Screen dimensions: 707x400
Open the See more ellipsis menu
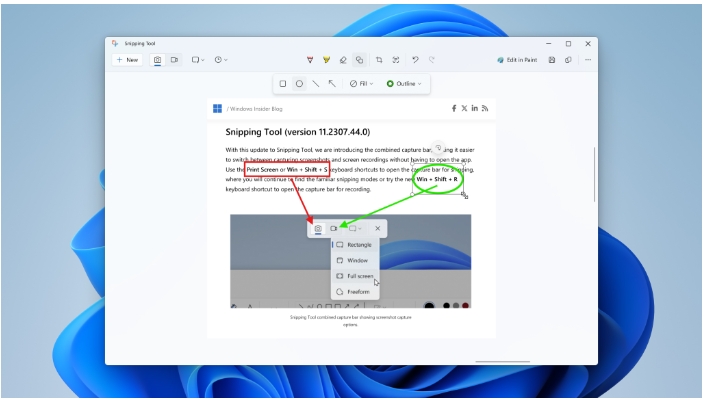588,60
